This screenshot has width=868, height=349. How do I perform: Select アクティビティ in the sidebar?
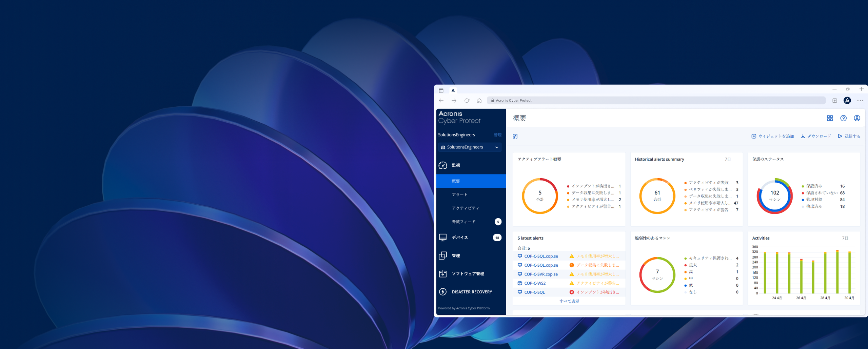[x=471, y=208]
